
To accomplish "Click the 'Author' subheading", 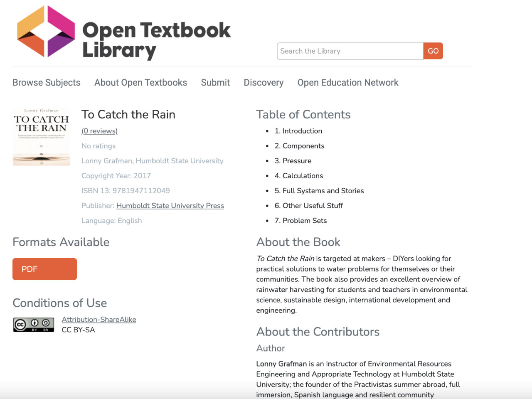I will [x=271, y=348].
